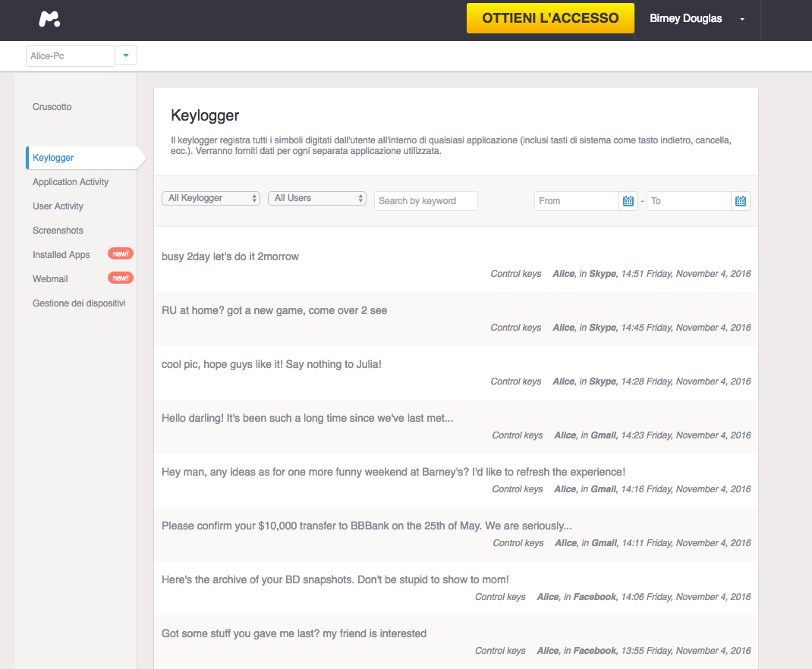Go to Cruscotto in the sidebar
Screen dimensions: 812x669
point(52,107)
